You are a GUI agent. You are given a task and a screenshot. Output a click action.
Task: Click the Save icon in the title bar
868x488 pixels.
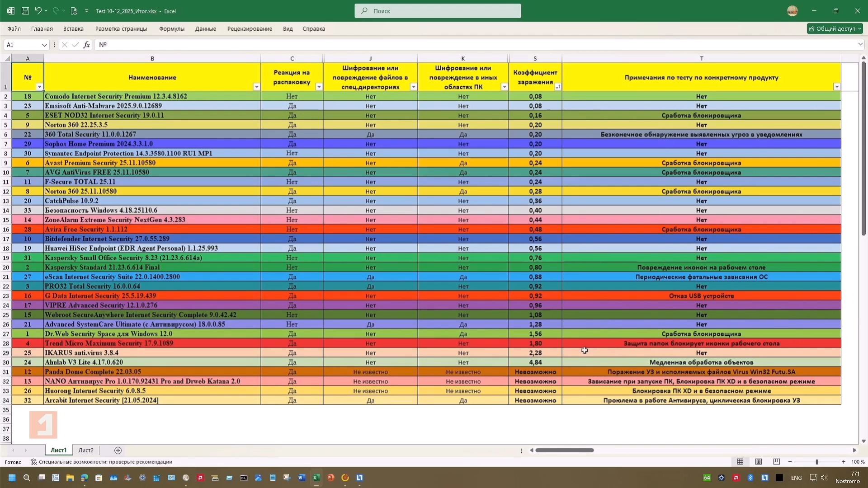25,11
